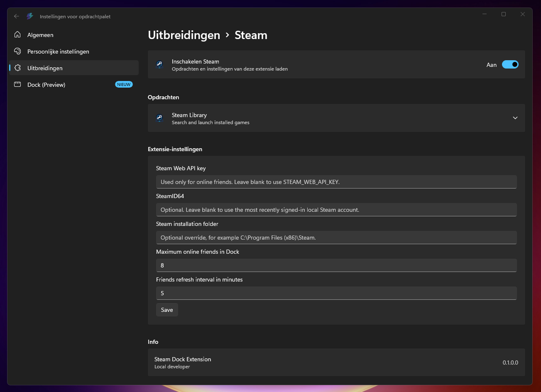This screenshot has height=392, width=541.
Task: Open the Dock (Preview) page
Action: point(74,85)
